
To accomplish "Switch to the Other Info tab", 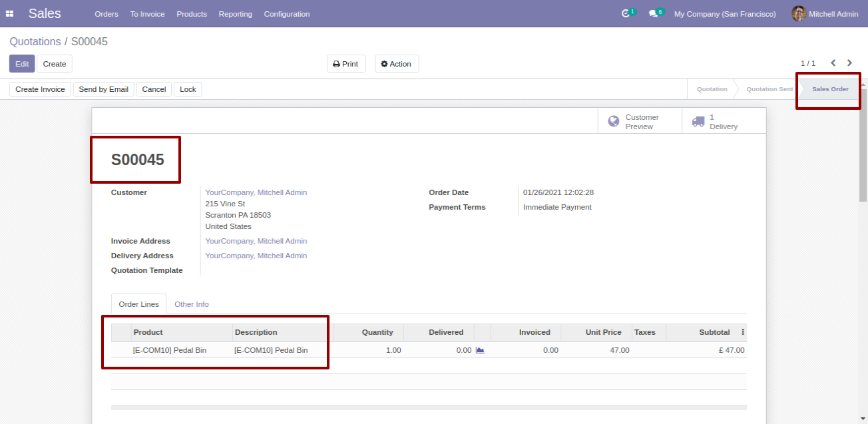I will coord(192,304).
